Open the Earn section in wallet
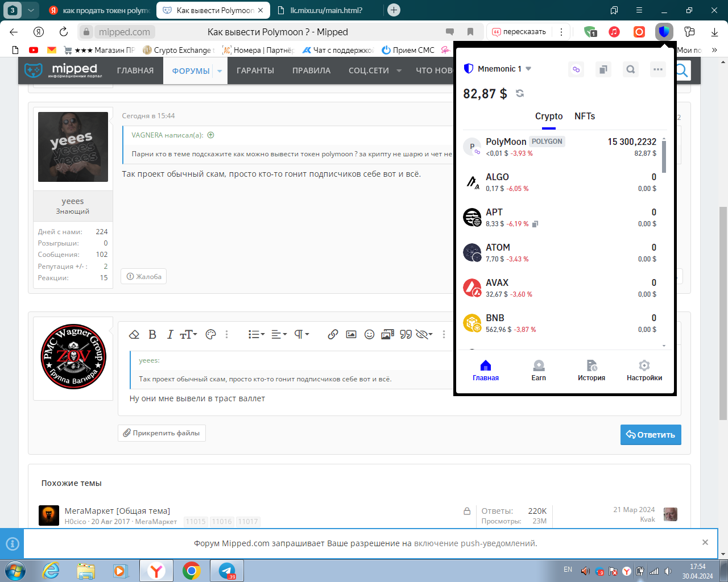Screen dimensions: 728x582 [x=539, y=371]
